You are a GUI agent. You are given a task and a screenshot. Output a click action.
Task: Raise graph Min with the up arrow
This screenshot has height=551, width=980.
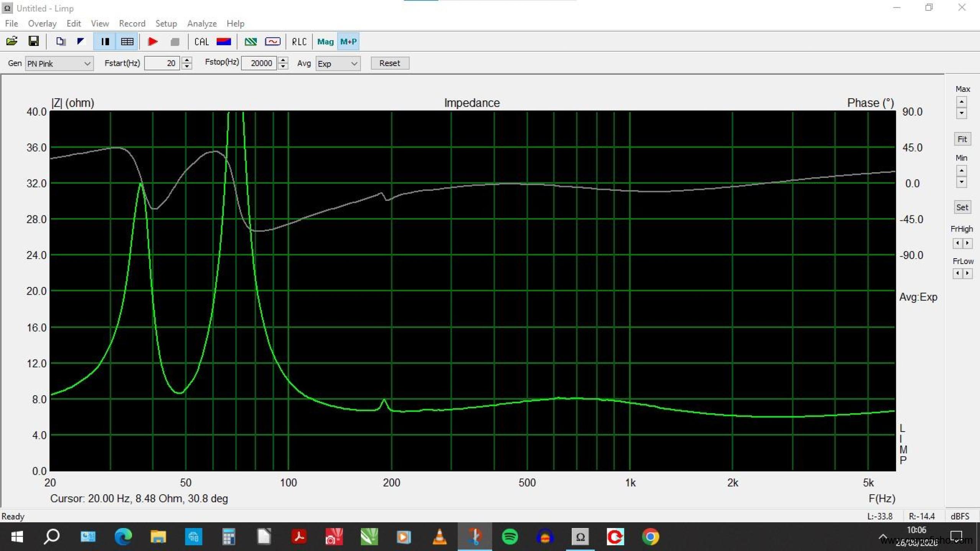961,170
